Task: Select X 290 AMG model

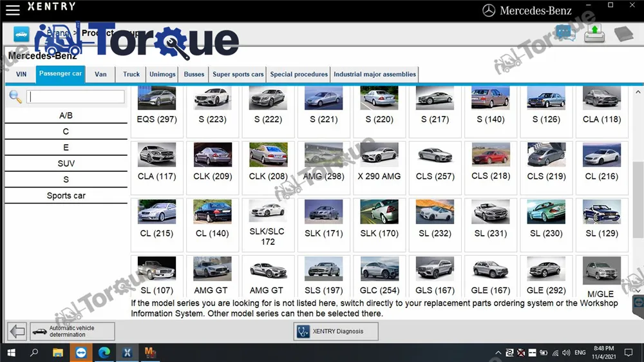Action: coord(379,167)
